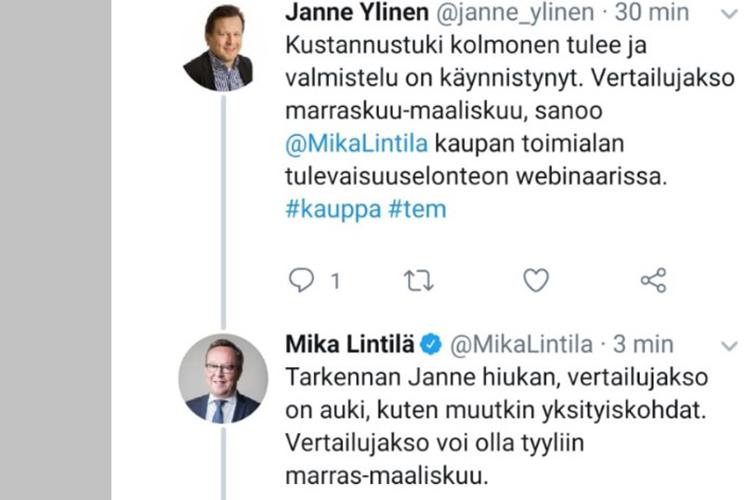Click the @MikaLintila handle in the reply header
The height and width of the screenshot is (500, 750).
point(521,345)
